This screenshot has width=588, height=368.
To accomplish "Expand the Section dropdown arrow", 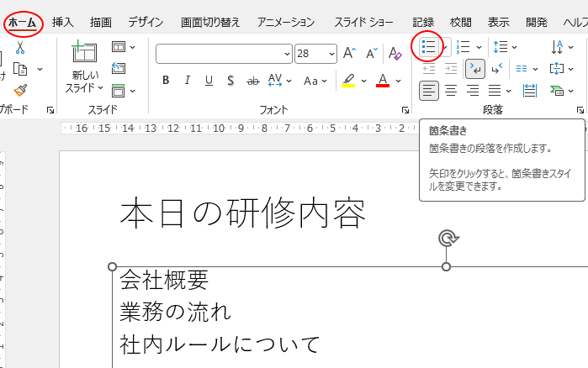I will tap(132, 91).
